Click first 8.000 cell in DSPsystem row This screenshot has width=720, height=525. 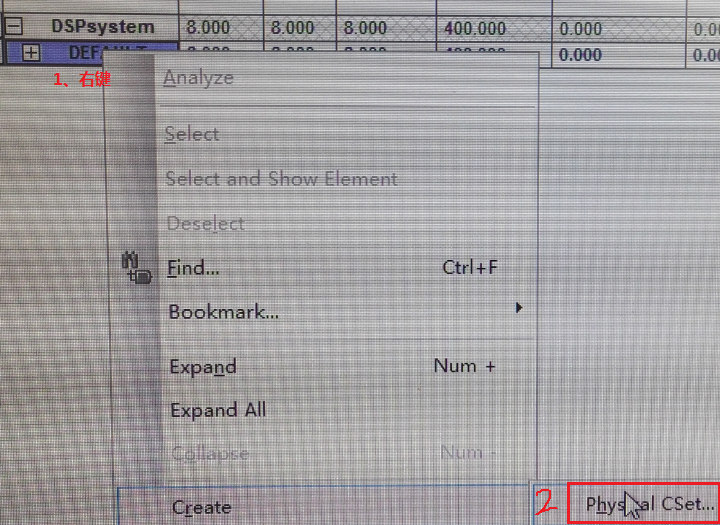coord(207,28)
